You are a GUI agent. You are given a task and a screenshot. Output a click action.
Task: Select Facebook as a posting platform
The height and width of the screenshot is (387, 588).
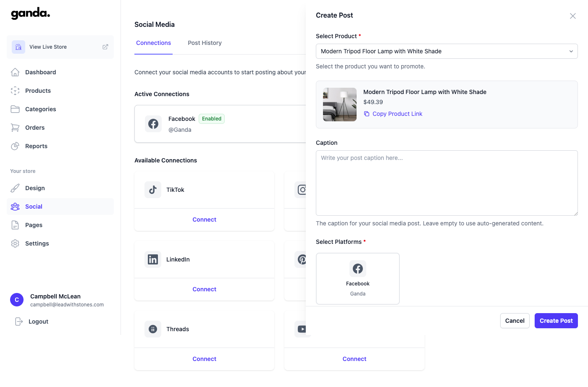pos(357,278)
